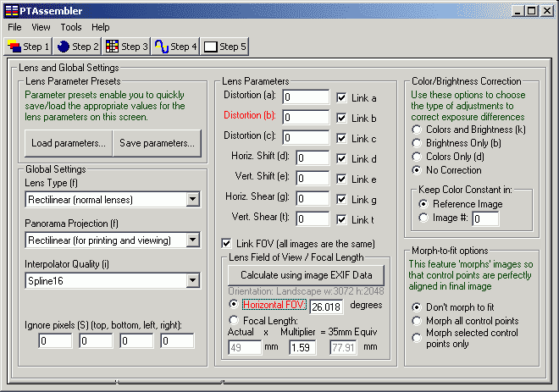Select Don't morph to fit option

pyautogui.click(x=417, y=307)
